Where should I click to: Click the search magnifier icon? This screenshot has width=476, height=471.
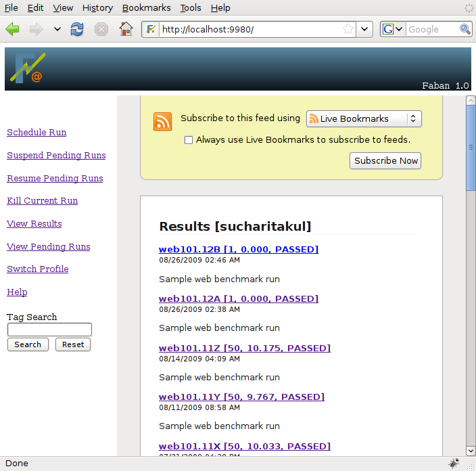(465, 30)
